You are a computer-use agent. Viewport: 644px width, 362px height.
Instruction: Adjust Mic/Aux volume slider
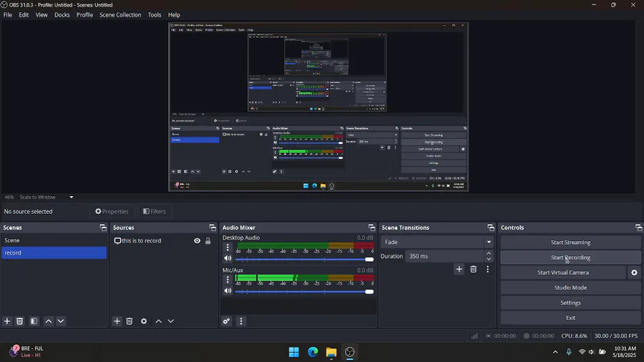tap(304, 292)
